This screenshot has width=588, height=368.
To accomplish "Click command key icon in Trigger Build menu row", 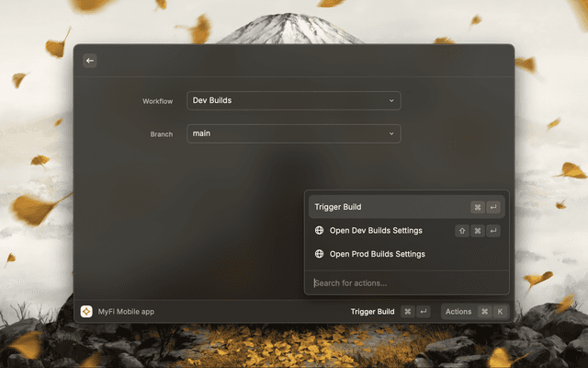I will click(478, 208).
